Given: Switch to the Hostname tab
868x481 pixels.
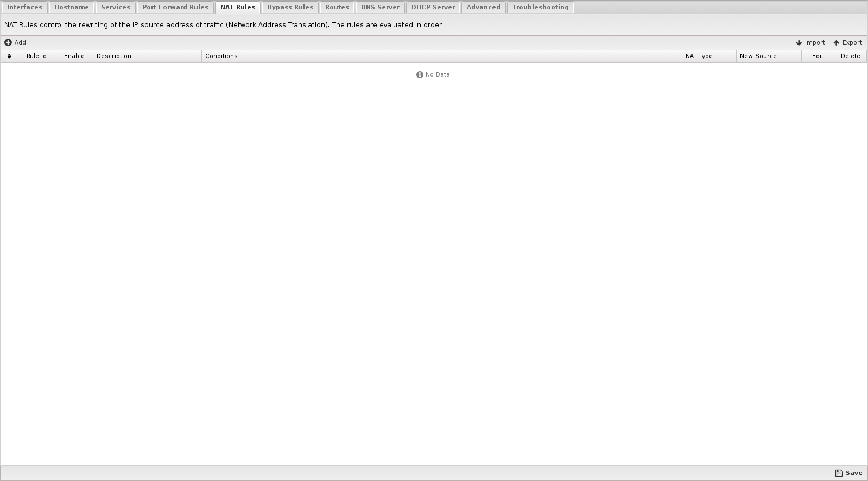Looking at the screenshot, I should click(x=72, y=7).
